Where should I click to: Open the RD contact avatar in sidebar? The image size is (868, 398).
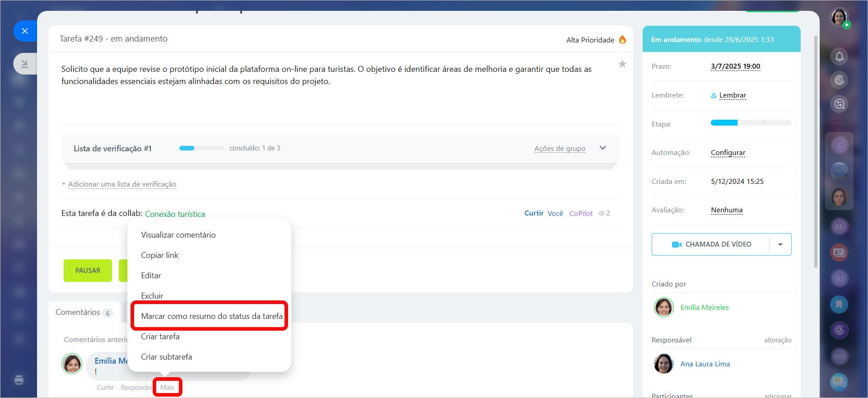click(839, 356)
